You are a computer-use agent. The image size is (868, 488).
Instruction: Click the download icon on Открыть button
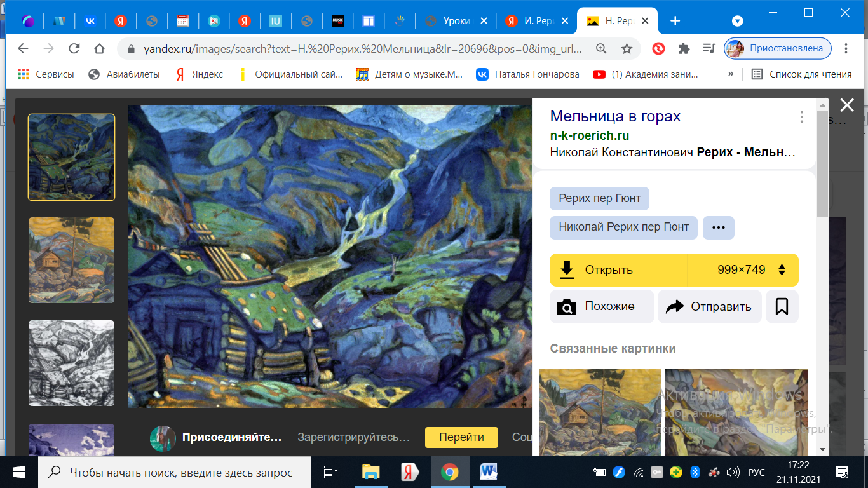pos(566,270)
